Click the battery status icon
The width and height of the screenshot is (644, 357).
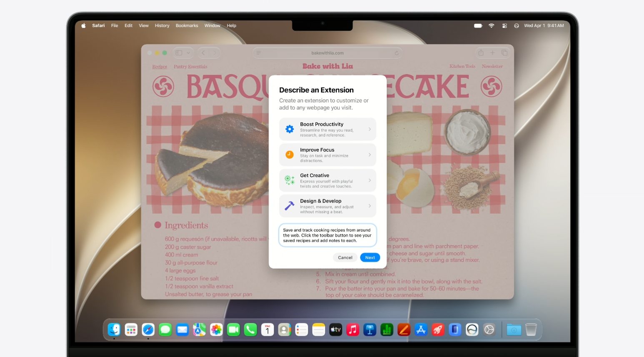click(478, 25)
